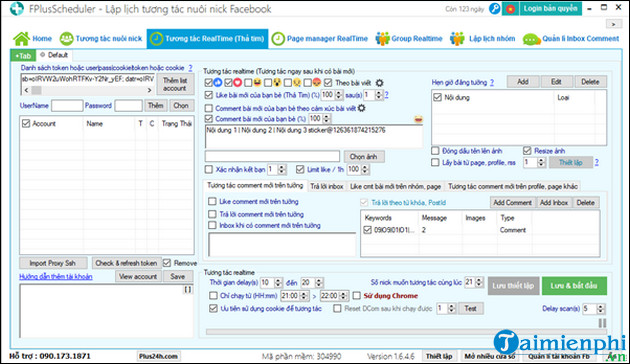Image resolution: width=630 pixels, height=364 pixels.
Task: Adjust Thời gian delay start stepper
Action: pyautogui.click(x=278, y=283)
